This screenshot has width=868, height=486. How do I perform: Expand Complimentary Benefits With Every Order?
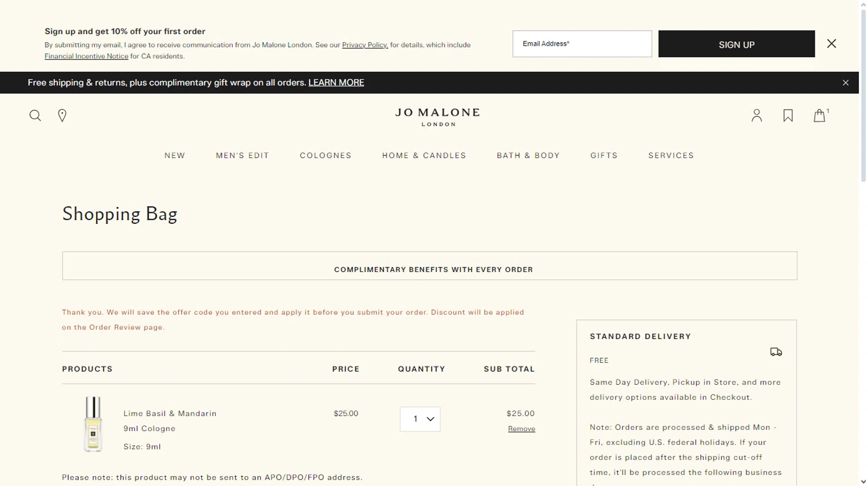click(x=429, y=266)
